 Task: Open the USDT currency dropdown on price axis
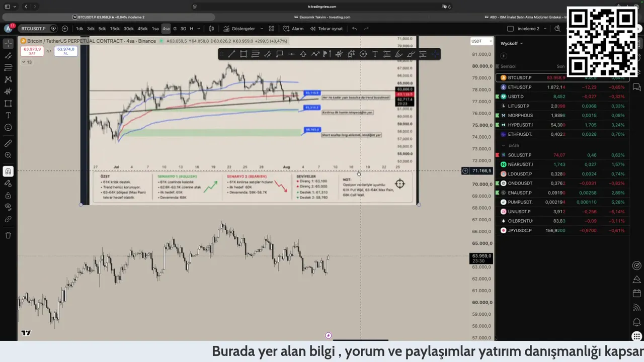[481, 41]
